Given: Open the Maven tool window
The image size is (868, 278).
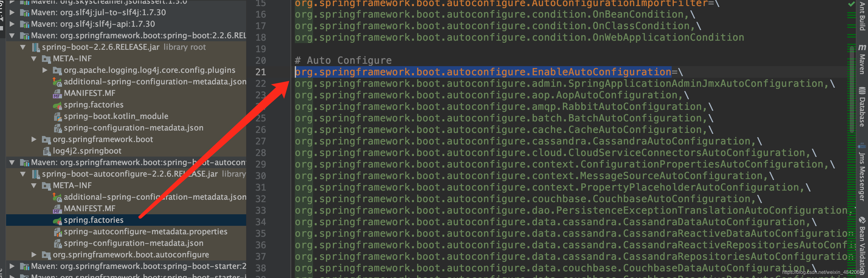Looking at the screenshot, I should (x=862, y=64).
